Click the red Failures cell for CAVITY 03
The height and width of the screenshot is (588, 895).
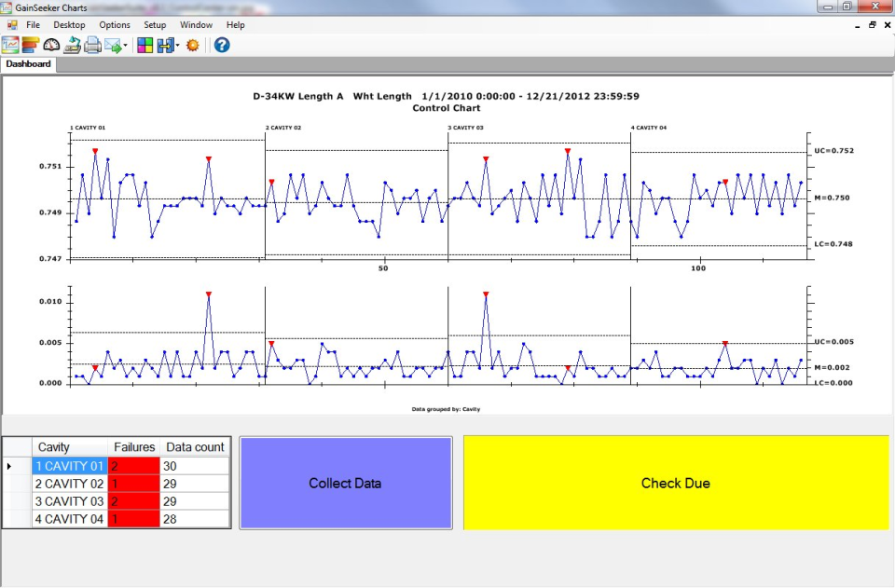pos(133,501)
